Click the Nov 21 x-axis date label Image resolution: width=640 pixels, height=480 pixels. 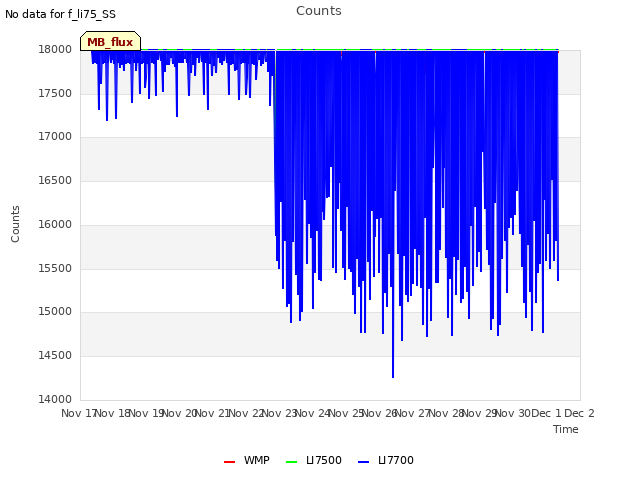[213, 413]
